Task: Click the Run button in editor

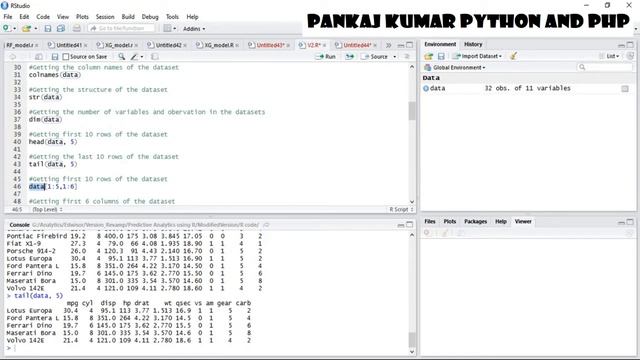Action: pos(325,57)
